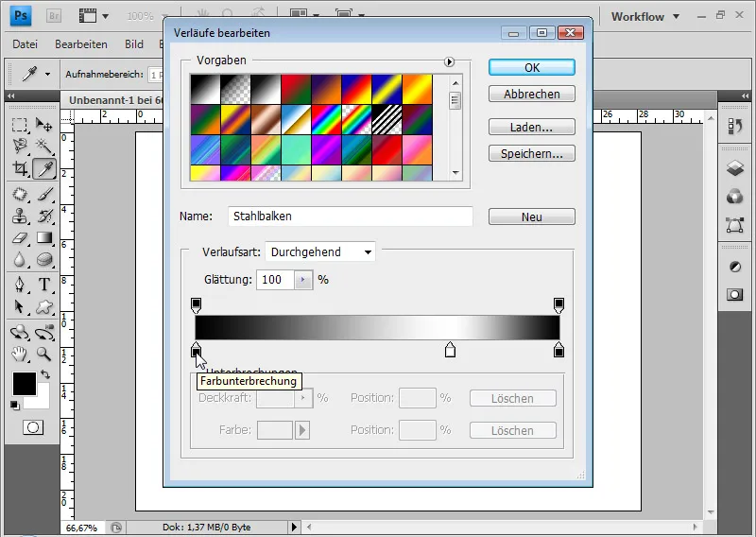Select the Unbenannt-1 document tab
This screenshot has width=756, height=537.
[x=115, y=100]
